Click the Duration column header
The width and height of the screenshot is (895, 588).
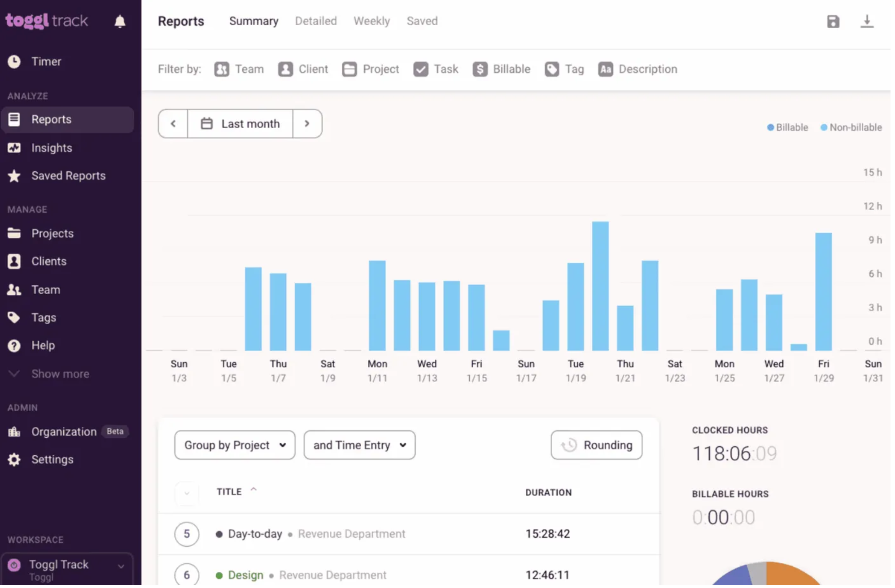(x=548, y=492)
